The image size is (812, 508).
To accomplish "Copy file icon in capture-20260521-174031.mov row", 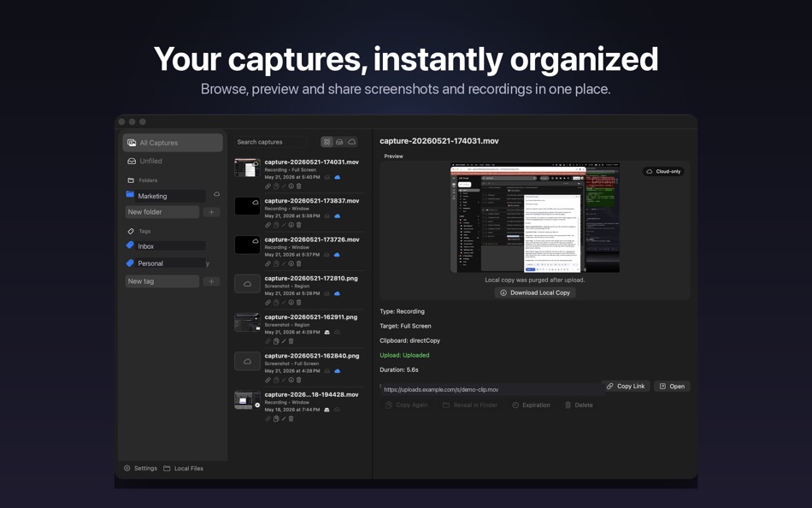I will tap(276, 186).
